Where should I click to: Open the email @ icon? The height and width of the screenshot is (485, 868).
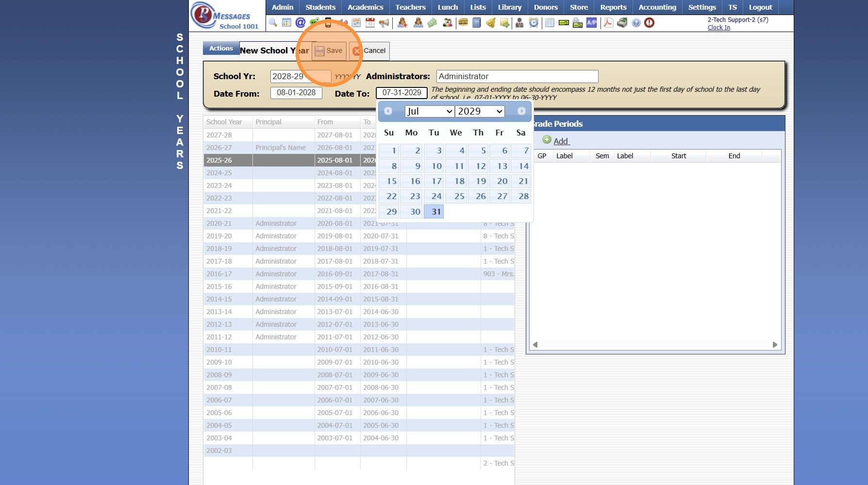pos(300,23)
